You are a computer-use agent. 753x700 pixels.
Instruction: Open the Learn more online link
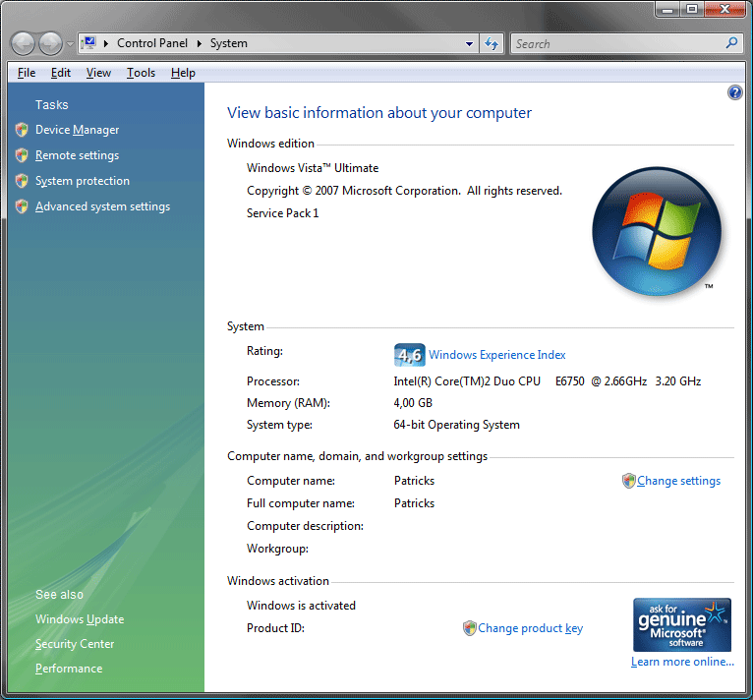click(682, 662)
